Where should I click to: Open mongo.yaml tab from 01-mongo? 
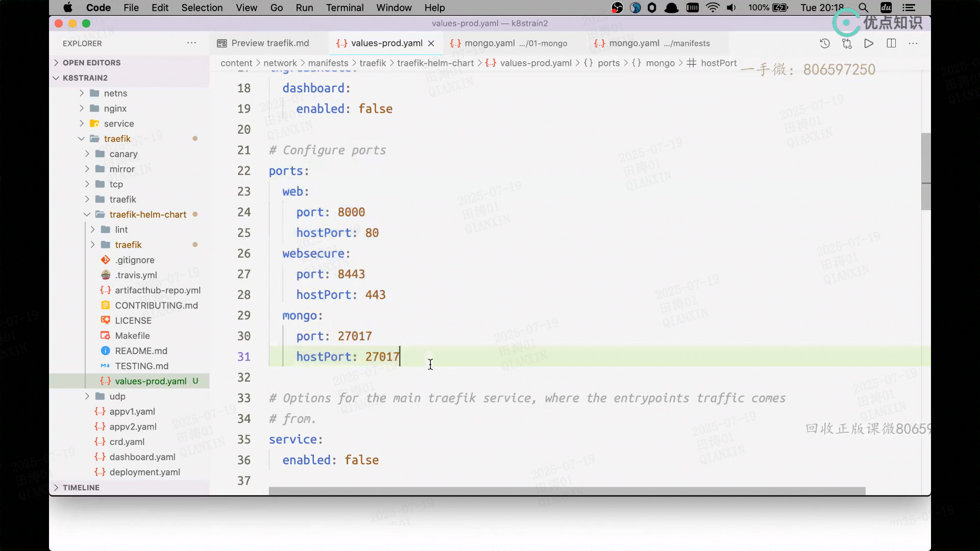pos(509,43)
